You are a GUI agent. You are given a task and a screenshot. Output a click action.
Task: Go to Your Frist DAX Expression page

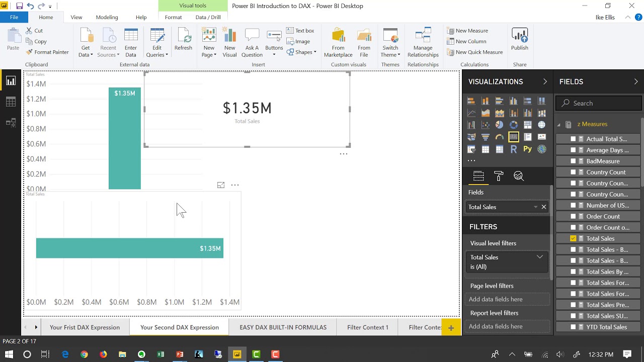pyautogui.click(x=85, y=327)
